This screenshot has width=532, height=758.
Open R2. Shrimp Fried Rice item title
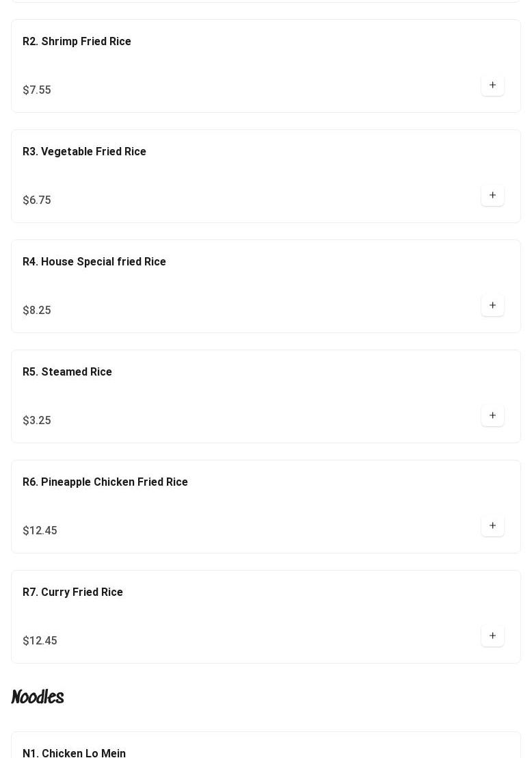pyautogui.click(x=77, y=42)
